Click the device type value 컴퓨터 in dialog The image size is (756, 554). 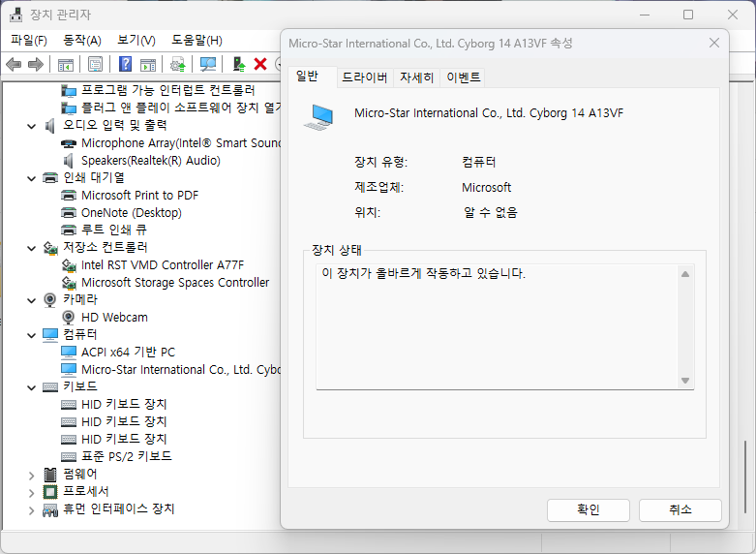click(478, 162)
